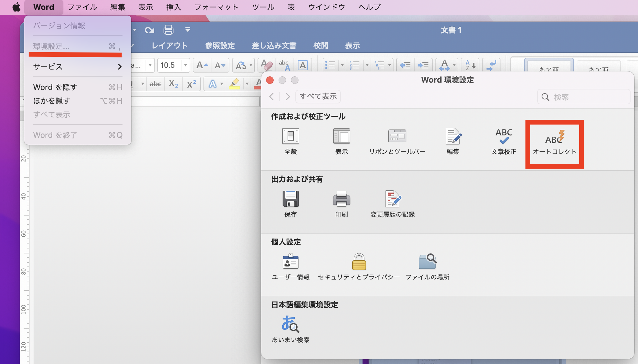Open あいまい検索 preferences
Image resolution: width=638 pixels, height=364 pixels.
tap(291, 330)
